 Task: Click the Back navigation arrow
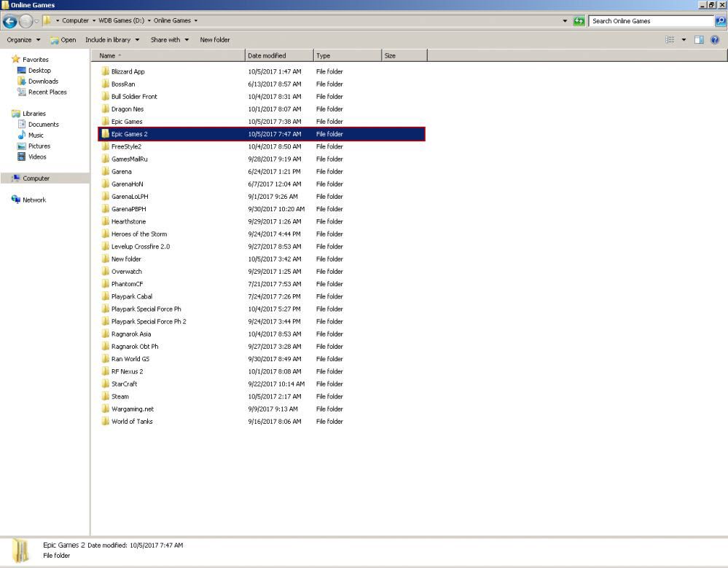[x=9, y=20]
